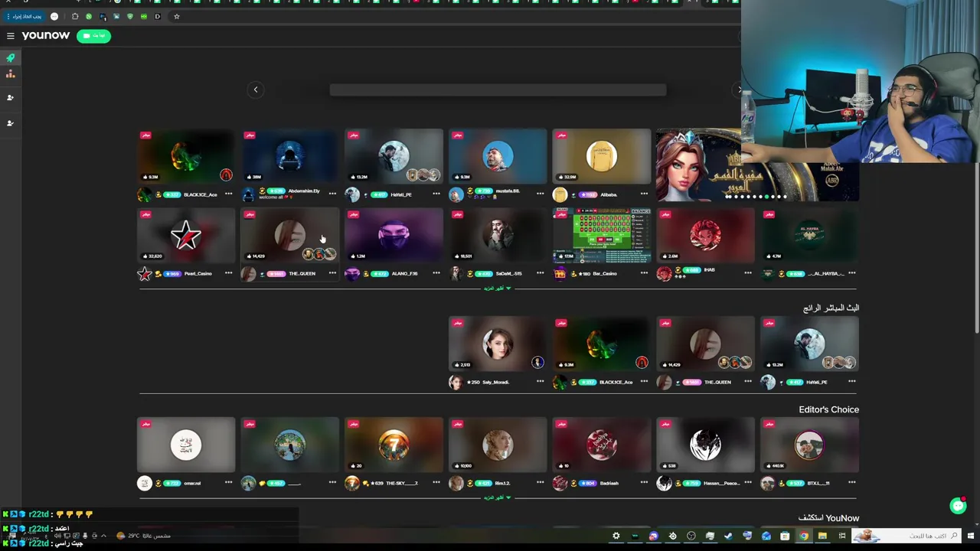This screenshot has height=551, width=980.
Task: Click Alibaba small profile avatar
Action: [560, 195]
